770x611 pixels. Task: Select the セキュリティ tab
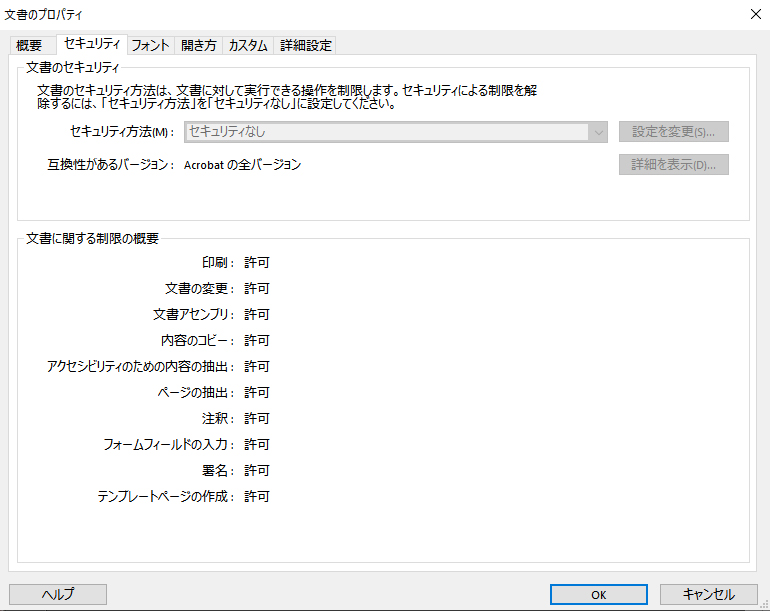click(x=92, y=44)
